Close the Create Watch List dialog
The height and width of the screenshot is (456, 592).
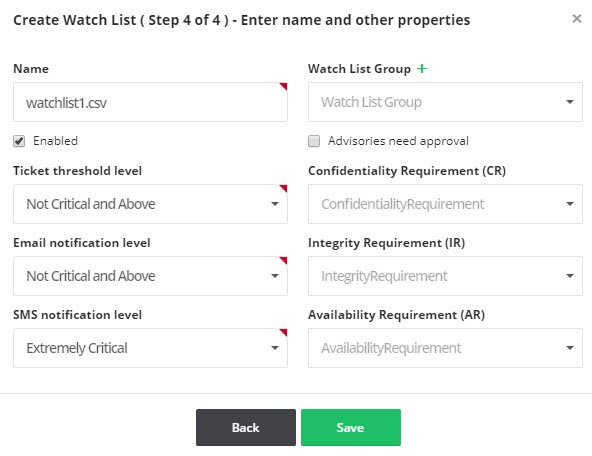coord(577,18)
